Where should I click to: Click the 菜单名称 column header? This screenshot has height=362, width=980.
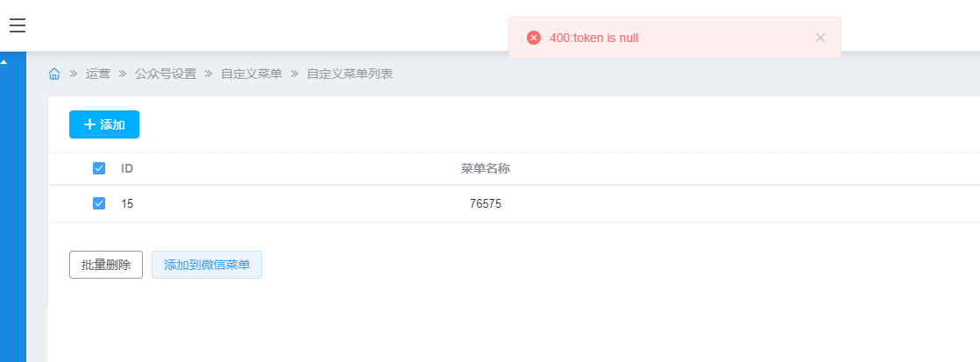485,168
